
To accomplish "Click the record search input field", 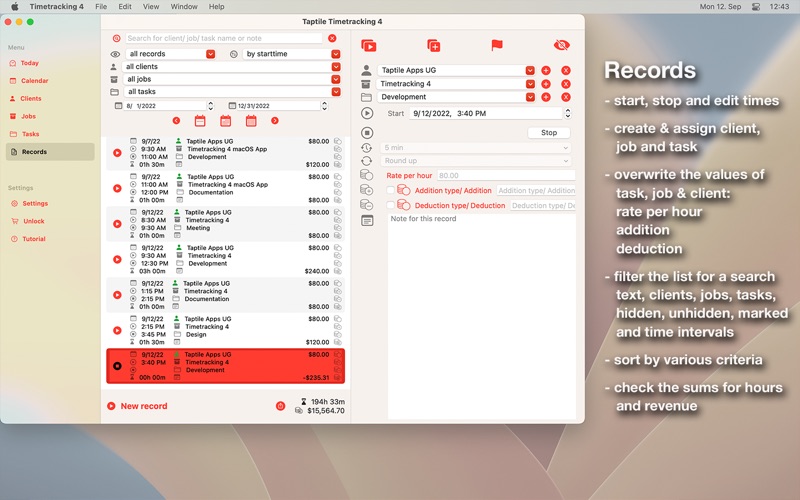I will point(223,38).
